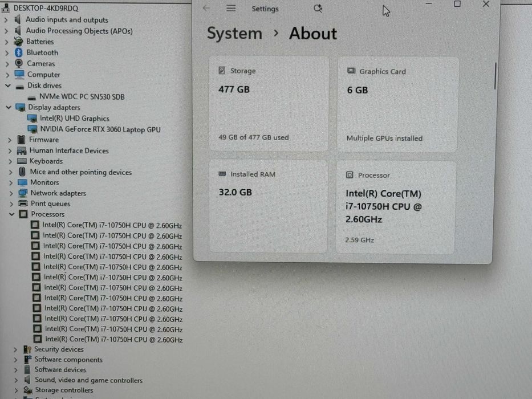Collapse the Disk drives category
The image size is (532, 399).
8,85
